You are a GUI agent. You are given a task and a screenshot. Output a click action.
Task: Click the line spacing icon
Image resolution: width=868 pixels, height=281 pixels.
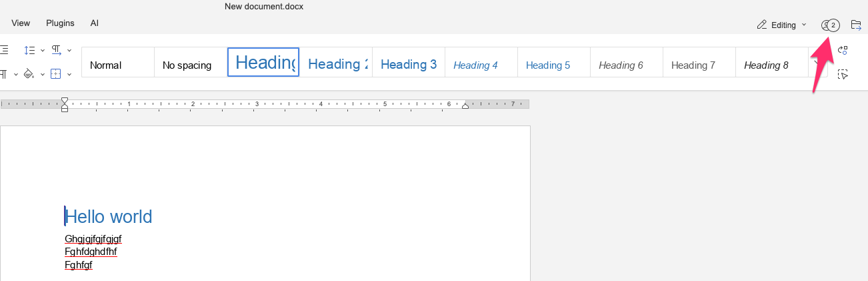29,51
